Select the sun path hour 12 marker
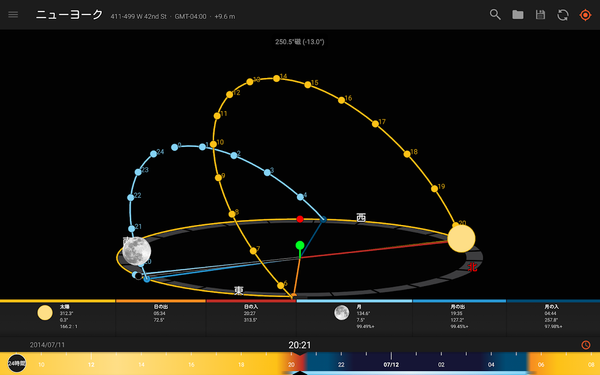The image size is (600, 375). click(x=230, y=94)
